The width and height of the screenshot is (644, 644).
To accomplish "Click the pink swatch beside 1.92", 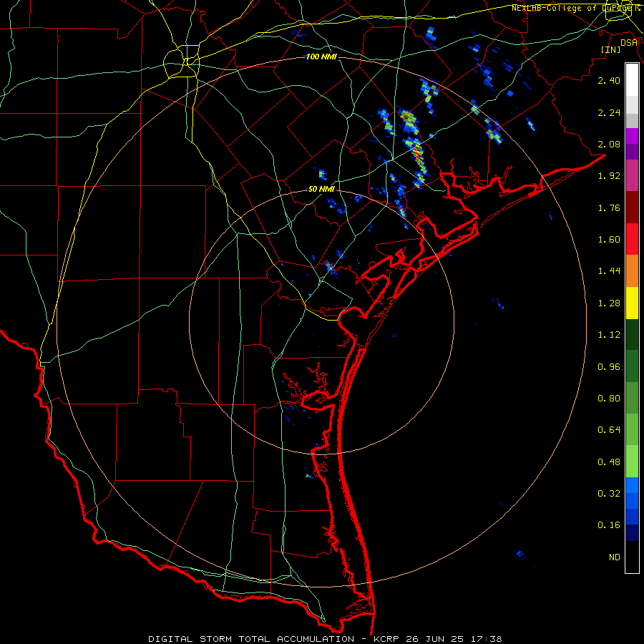I will tap(632, 175).
